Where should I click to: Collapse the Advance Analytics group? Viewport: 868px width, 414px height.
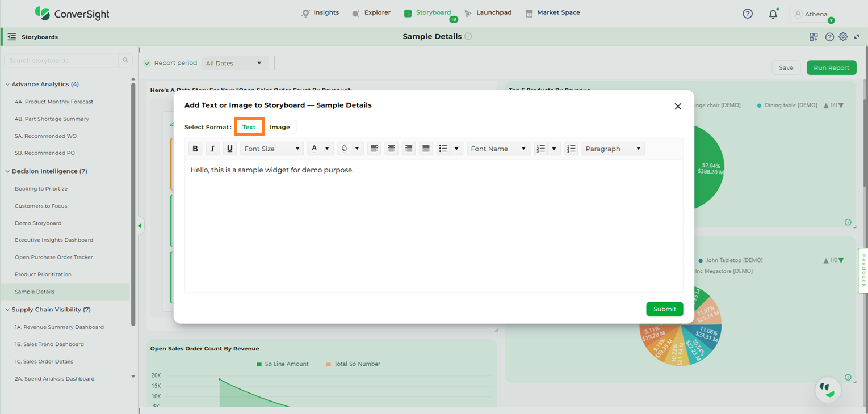coord(8,84)
